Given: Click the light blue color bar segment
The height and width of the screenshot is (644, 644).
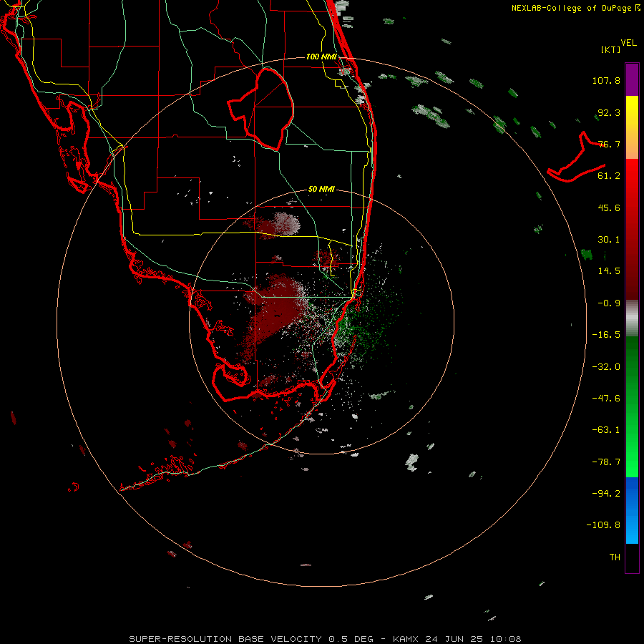Looking at the screenshot, I should pos(632,528).
